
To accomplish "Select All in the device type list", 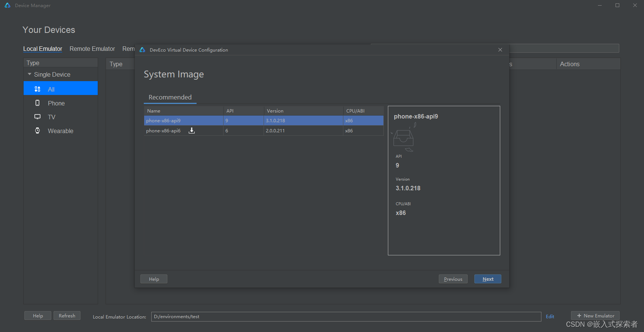I will pos(61,88).
